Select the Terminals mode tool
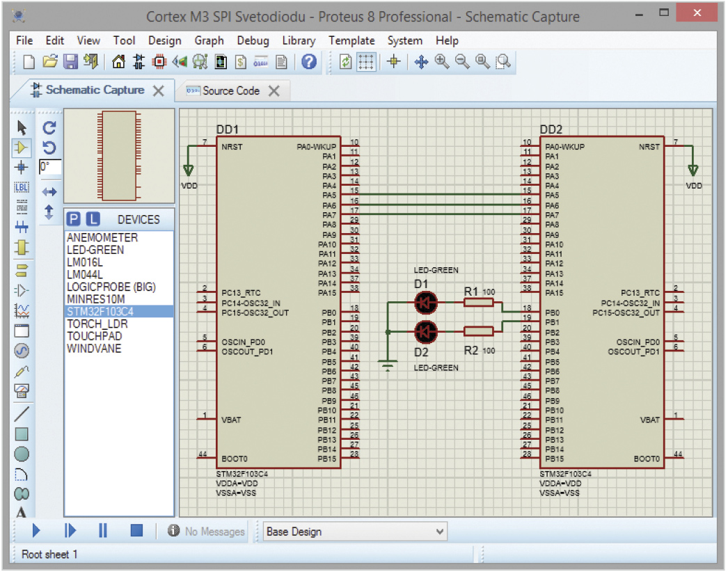This screenshot has height=572, width=728. coord(22,270)
